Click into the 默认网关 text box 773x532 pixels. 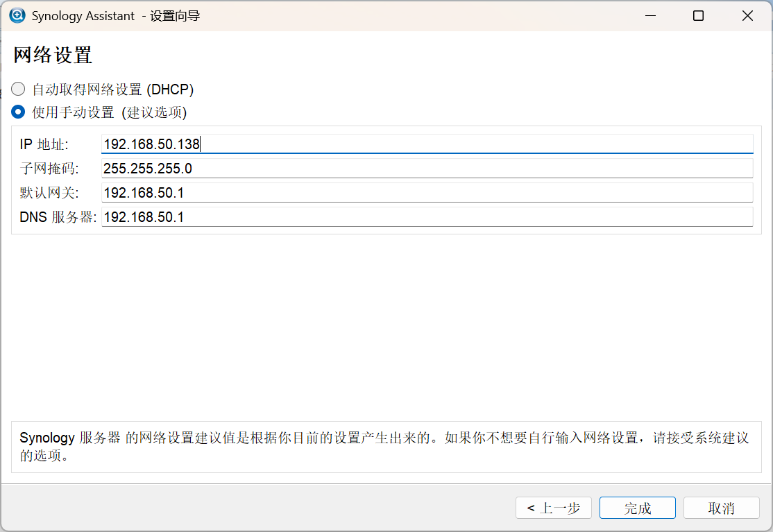tap(427, 193)
